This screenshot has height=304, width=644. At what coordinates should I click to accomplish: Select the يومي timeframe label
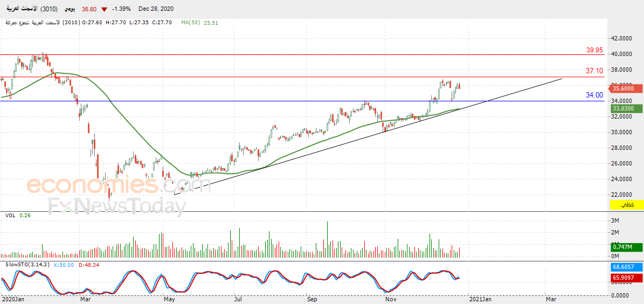point(69,9)
